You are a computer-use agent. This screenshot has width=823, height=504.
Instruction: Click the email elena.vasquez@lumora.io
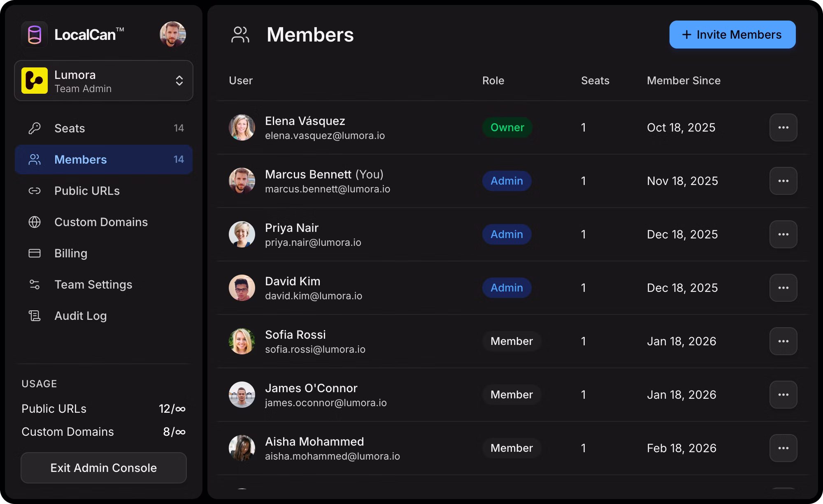(x=325, y=136)
